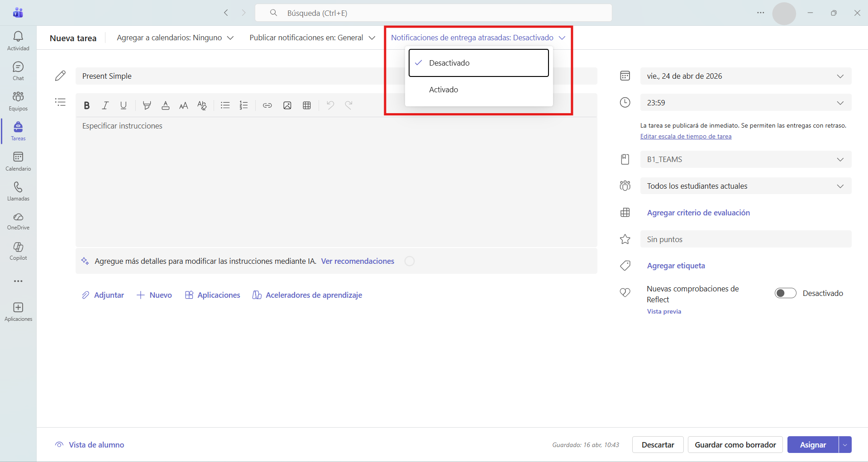The width and height of the screenshot is (868, 462).
Task: Open Aplicaciones in the sidebar
Action: point(18,312)
